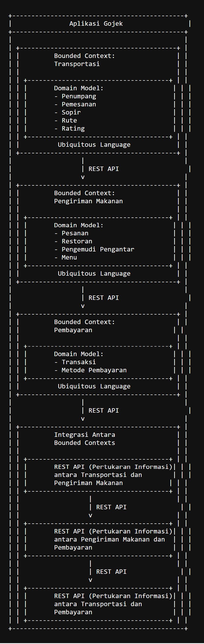This screenshot has width=204, height=644.
Task: Select the 'Pesanan' domain model entry
Action: (x=75, y=233)
